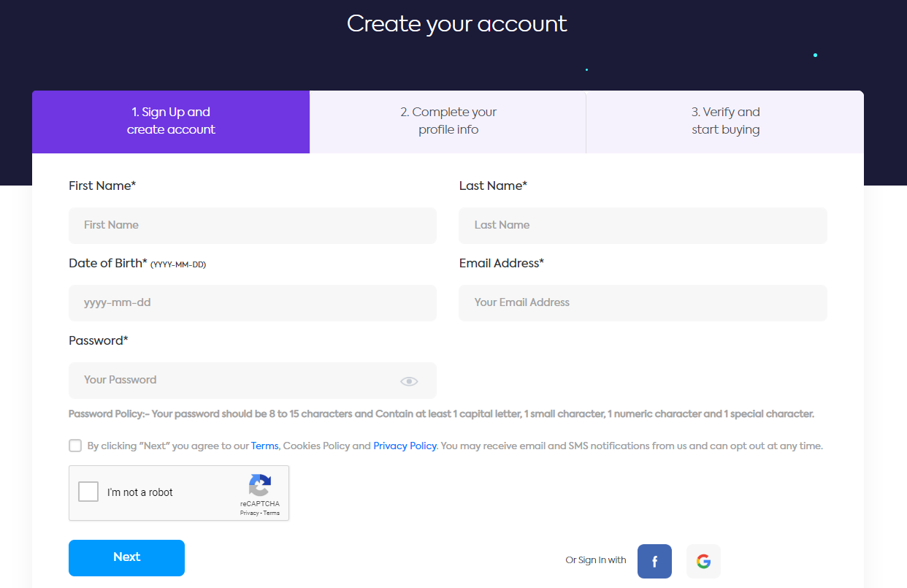Click the Last Name input field
907x588 pixels.
(x=642, y=225)
